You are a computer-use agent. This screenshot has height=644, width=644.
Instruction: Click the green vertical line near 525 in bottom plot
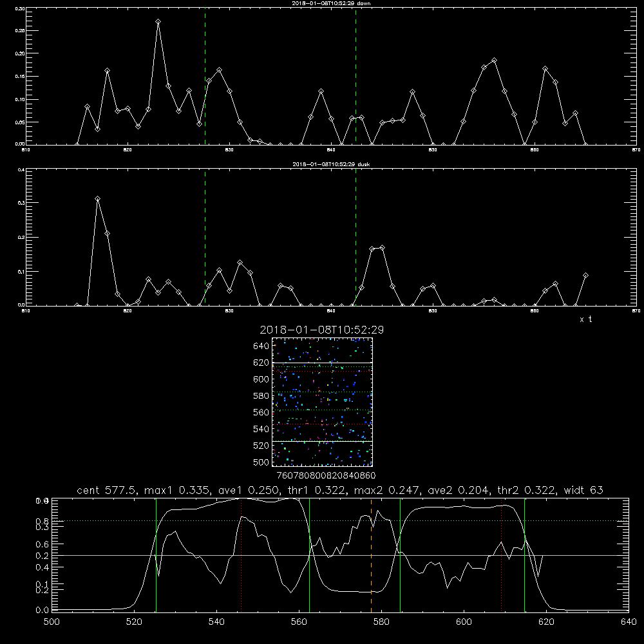(156, 555)
